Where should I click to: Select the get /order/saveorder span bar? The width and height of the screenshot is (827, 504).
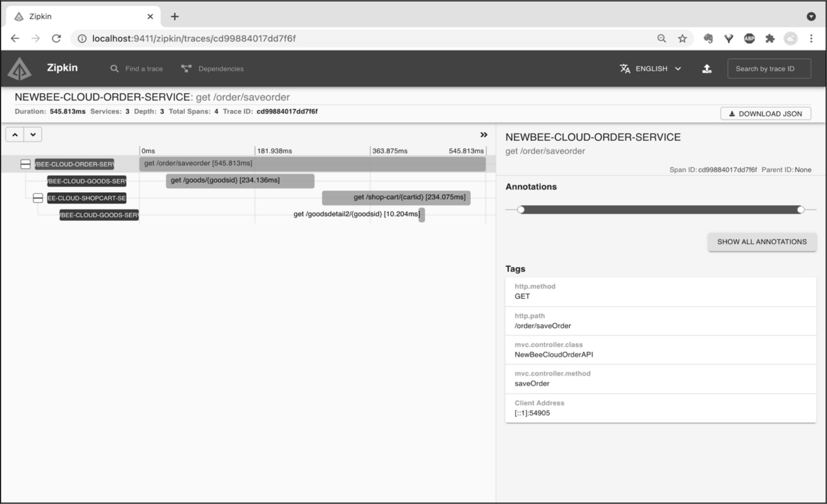[313, 164]
